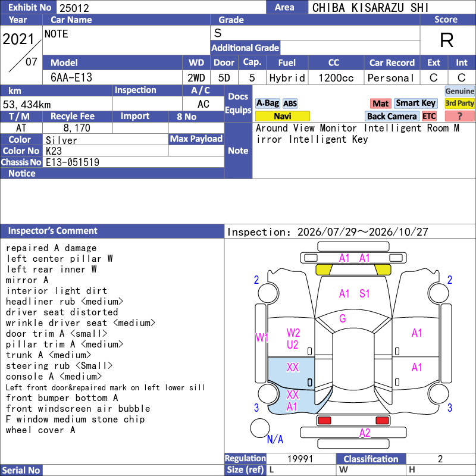Click the Classification value 2

click(x=440, y=459)
